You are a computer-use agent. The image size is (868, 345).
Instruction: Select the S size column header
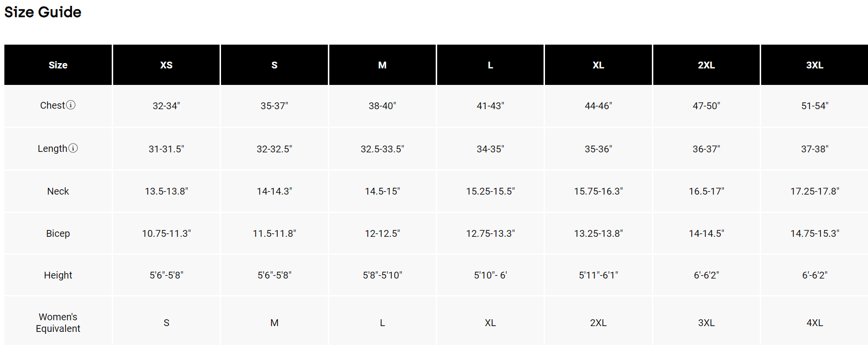point(274,65)
